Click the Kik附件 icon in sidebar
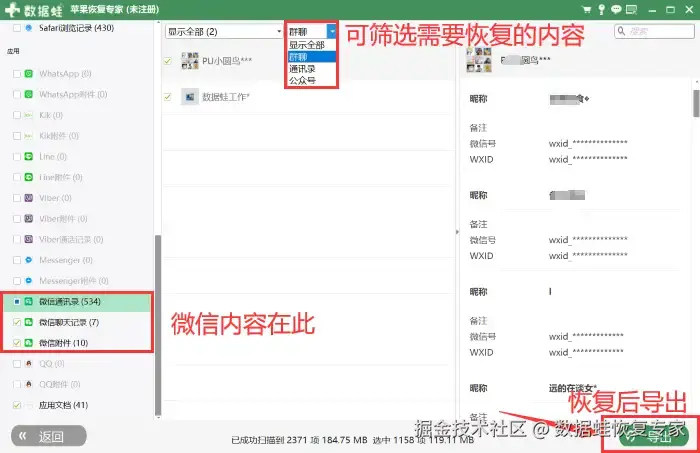The width and height of the screenshot is (700, 453). (29, 136)
